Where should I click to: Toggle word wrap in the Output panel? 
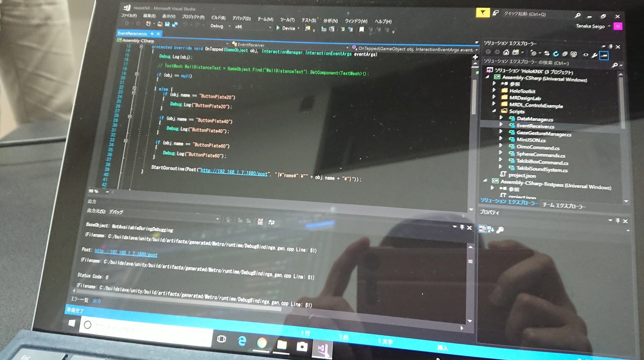[271, 222]
